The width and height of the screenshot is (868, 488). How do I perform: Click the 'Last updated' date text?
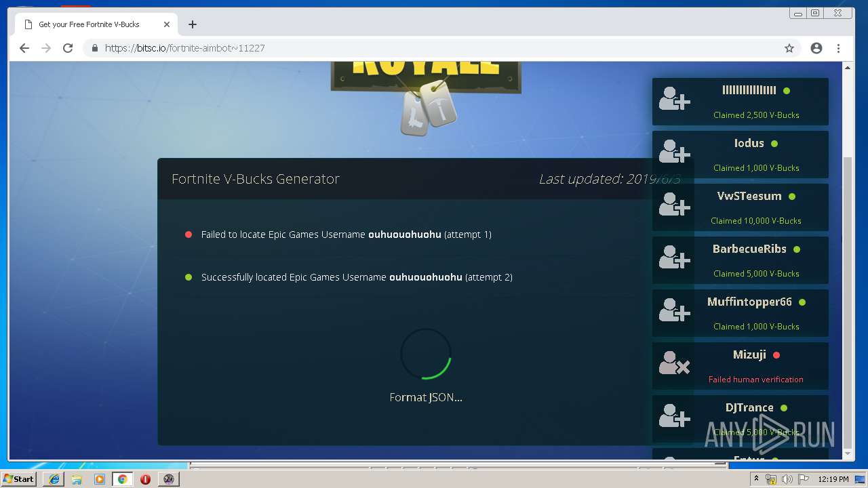click(x=609, y=179)
